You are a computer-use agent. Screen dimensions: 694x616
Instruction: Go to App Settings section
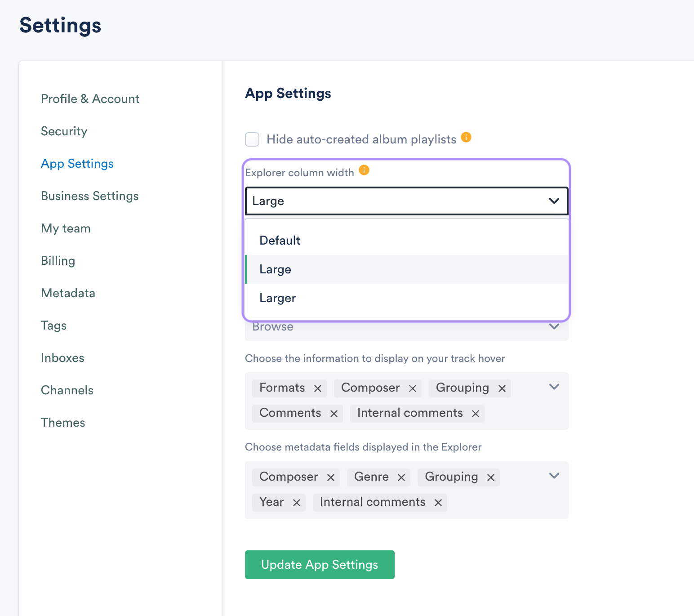[77, 164]
